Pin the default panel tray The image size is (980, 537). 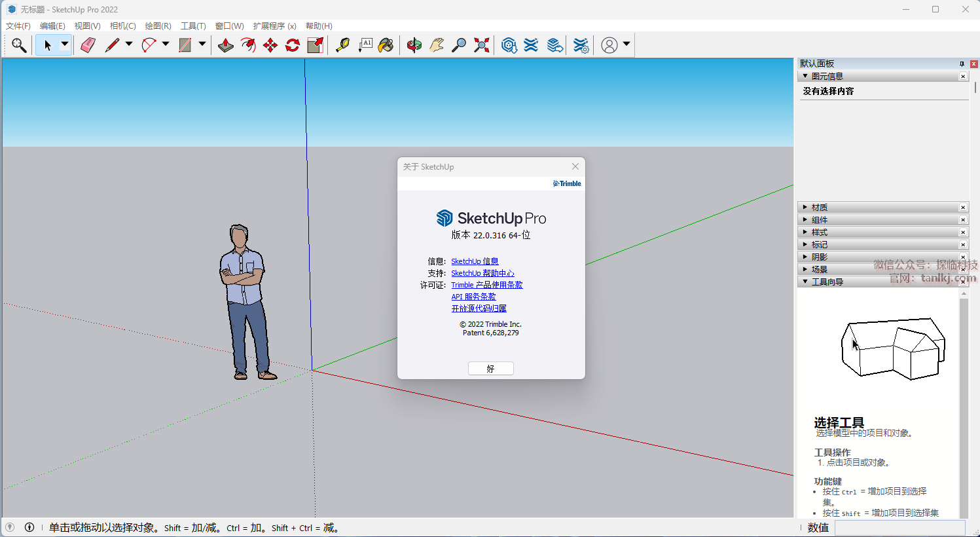click(962, 64)
